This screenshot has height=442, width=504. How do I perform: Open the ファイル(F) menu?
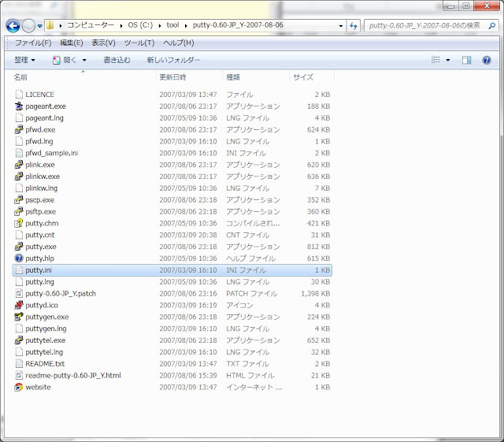33,43
